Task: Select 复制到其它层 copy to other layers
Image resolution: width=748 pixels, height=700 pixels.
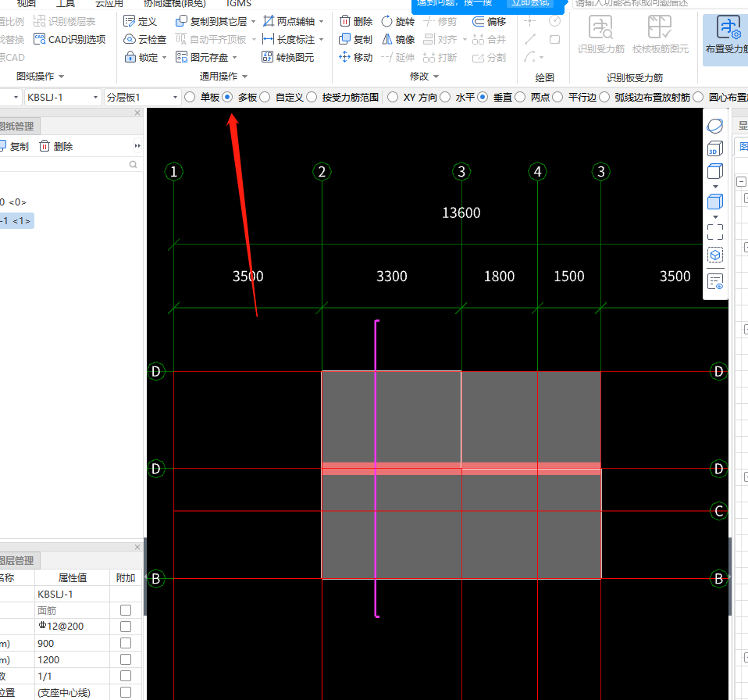Action: (212, 21)
